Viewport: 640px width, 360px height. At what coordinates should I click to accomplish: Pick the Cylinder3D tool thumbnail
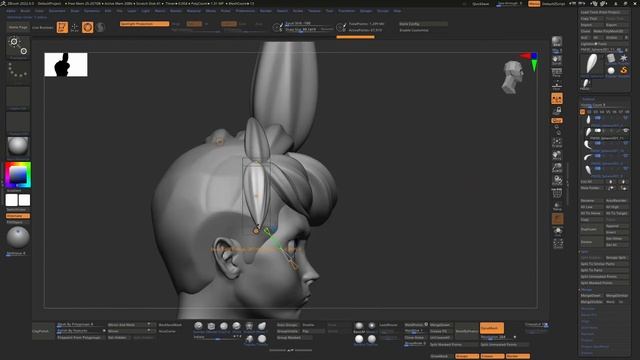tap(611, 58)
